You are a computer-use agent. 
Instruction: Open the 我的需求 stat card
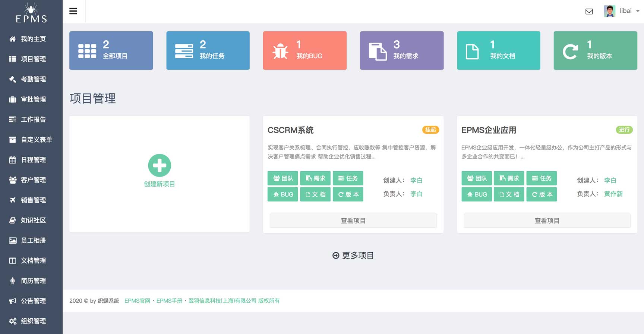click(x=402, y=50)
